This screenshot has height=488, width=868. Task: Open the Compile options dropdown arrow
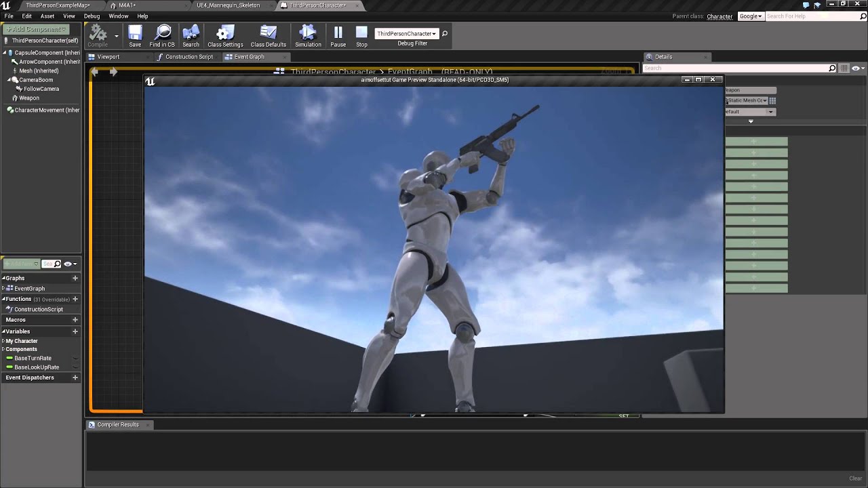[117, 35]
